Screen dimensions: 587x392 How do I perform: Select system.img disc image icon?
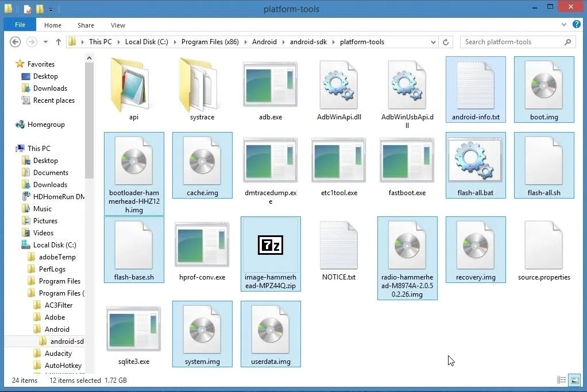pyautogui.click(x=202, y=330)
